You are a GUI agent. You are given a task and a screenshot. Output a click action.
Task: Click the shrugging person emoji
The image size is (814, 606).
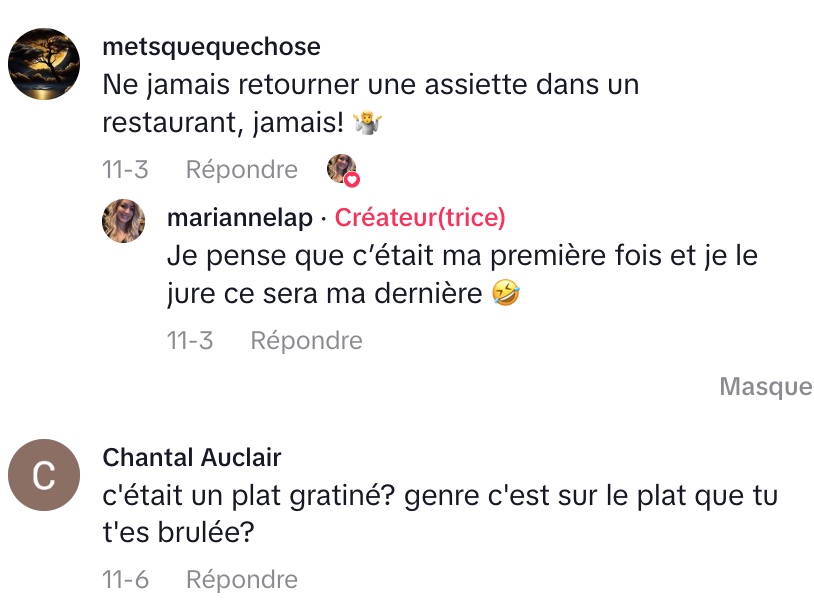point(371,125)
